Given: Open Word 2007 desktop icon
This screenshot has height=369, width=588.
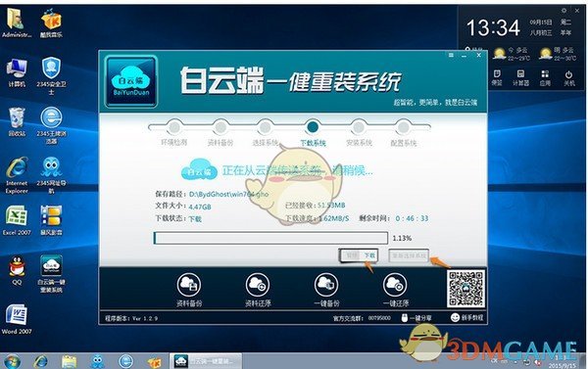Looking at the screenshot, I should coord(17,319).
